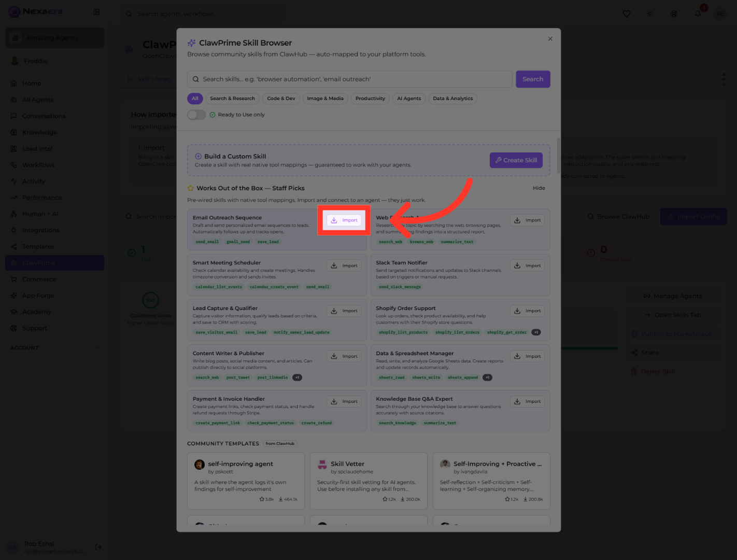This screenshot has height=560, width=737.
Task: Toggle the Ready to Use only switch
Action: tap(196, 115)
